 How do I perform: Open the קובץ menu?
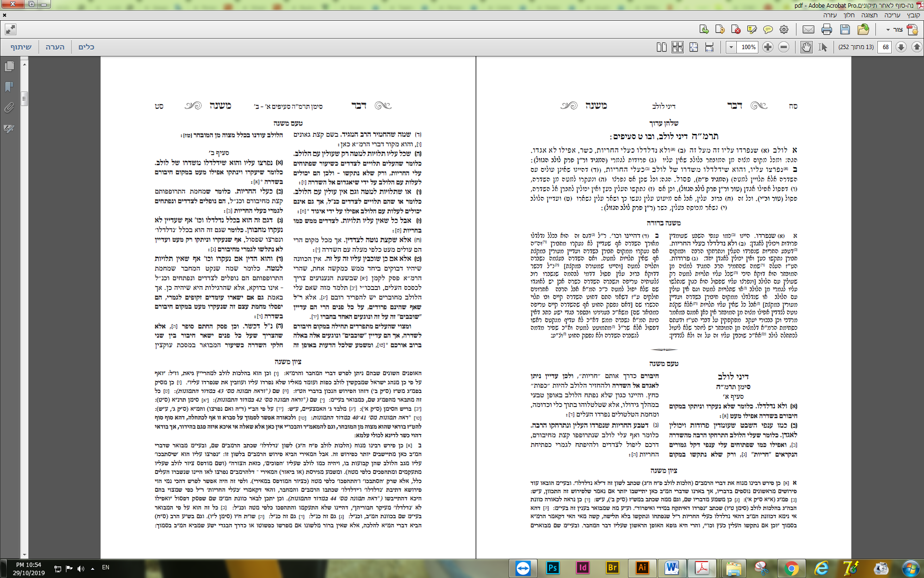pos(913,15)
